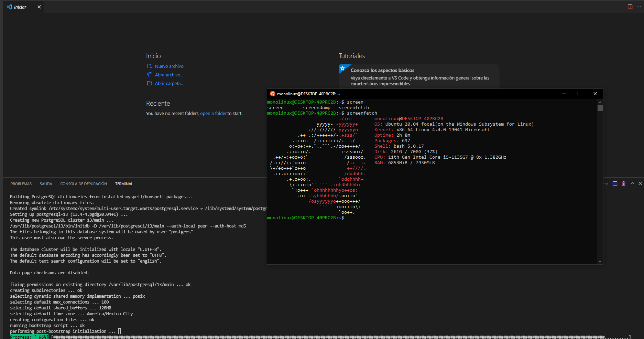This screenshot has width=644, height=339.
Task: Click the 'selecting default shared_buffers ... 128MB' line
Action: click(61, 308)
